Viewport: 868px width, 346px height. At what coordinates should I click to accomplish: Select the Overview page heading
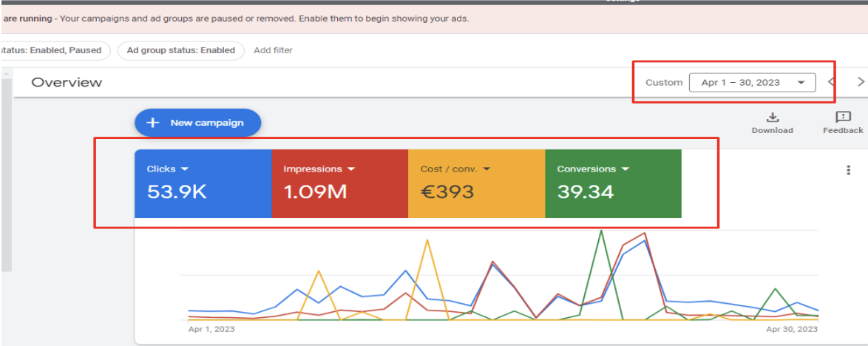coord(67,82)
